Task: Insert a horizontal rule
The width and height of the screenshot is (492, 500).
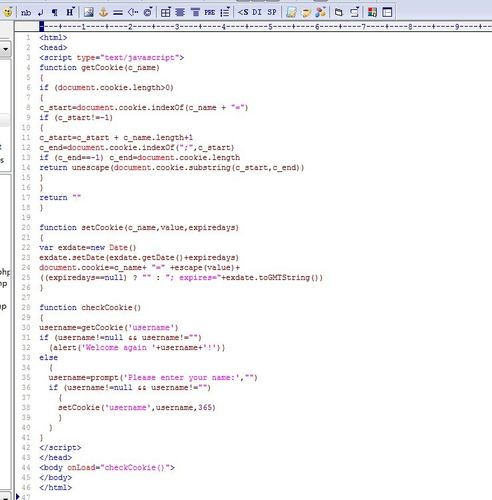Action: pos(118,12)
